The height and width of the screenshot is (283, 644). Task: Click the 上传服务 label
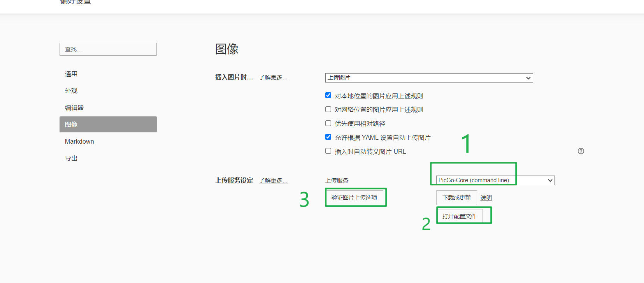337,181
